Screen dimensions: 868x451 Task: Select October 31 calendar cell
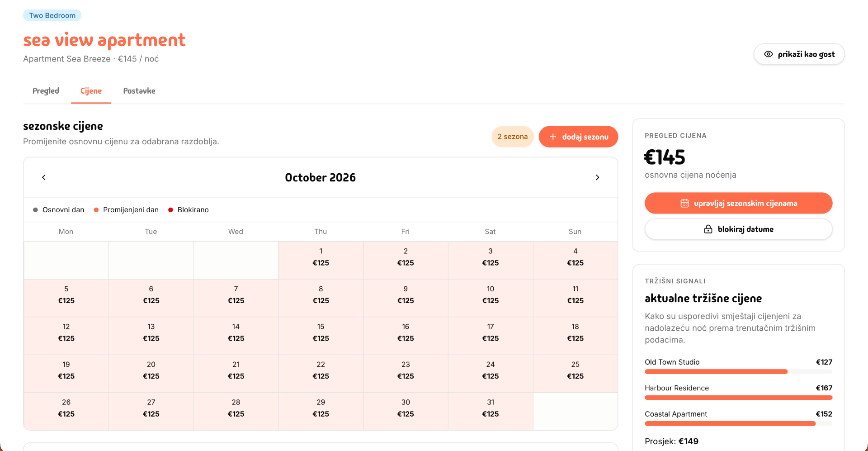pyautogui.click(x=490, y=411)
